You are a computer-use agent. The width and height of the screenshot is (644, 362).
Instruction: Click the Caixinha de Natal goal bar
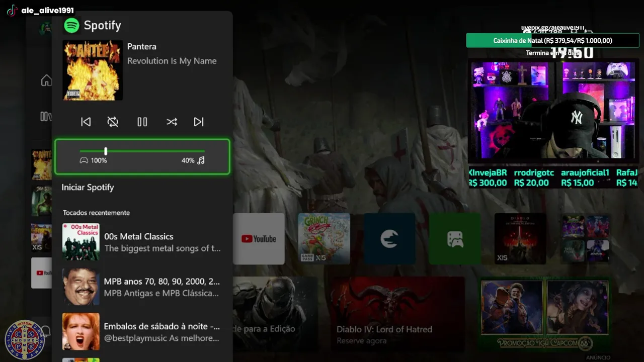552,40
